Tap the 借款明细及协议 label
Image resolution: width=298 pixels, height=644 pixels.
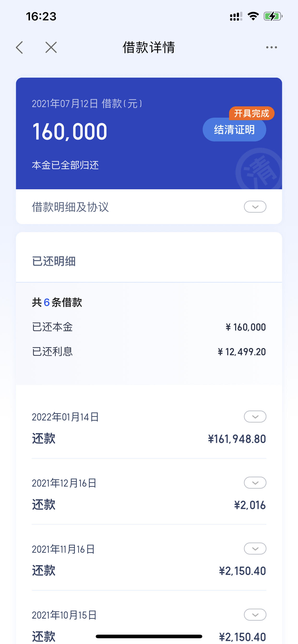click(x=70, y=207)
